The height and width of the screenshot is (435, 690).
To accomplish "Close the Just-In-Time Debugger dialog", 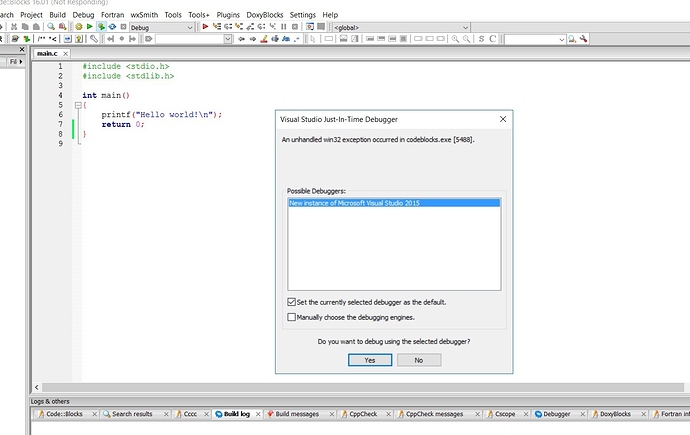I will click(x=503, y=119).
